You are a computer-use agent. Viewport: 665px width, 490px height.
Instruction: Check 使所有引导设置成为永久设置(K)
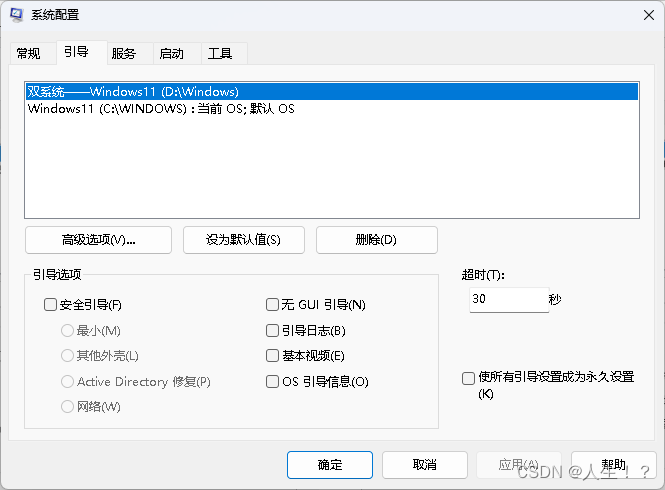(468, 378)
